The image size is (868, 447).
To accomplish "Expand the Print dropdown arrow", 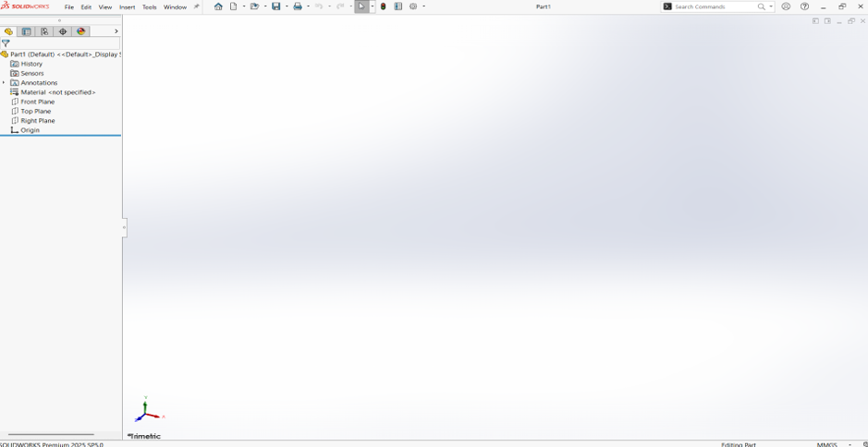I will coord(308,6).
